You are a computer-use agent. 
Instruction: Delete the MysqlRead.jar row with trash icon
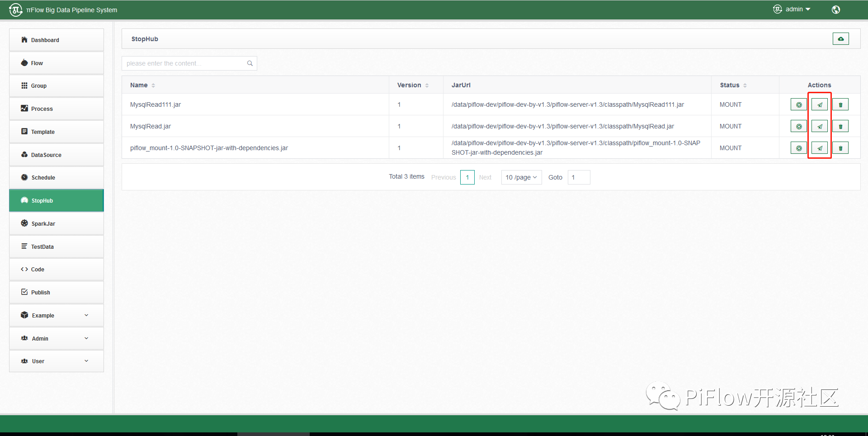(840, 126)
